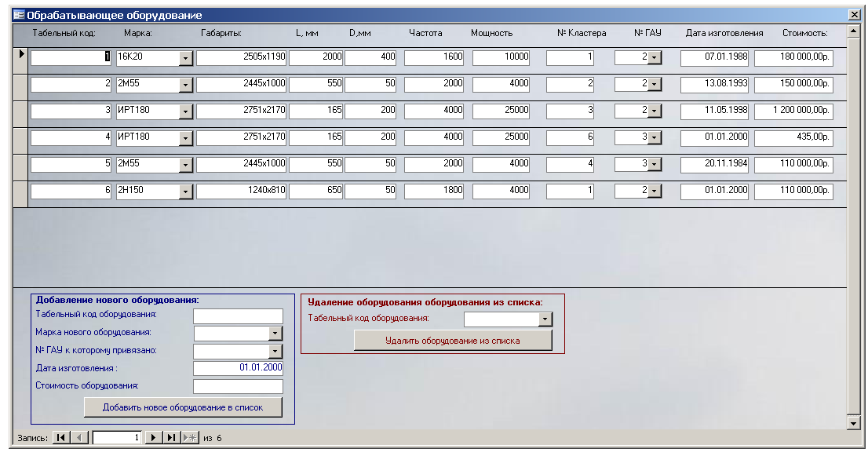Click № Кластера cell with value 4

(571, 163)
